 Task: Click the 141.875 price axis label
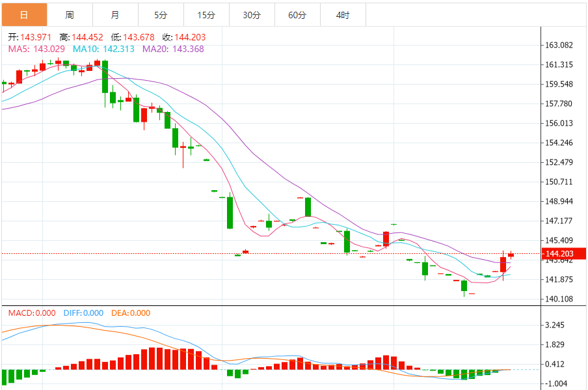[x=559, y=279]
